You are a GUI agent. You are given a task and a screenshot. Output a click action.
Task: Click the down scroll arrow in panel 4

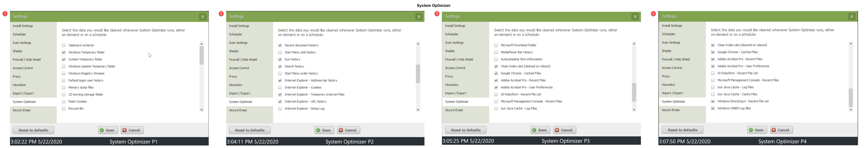pyautogui.click(x=851, y=109)
